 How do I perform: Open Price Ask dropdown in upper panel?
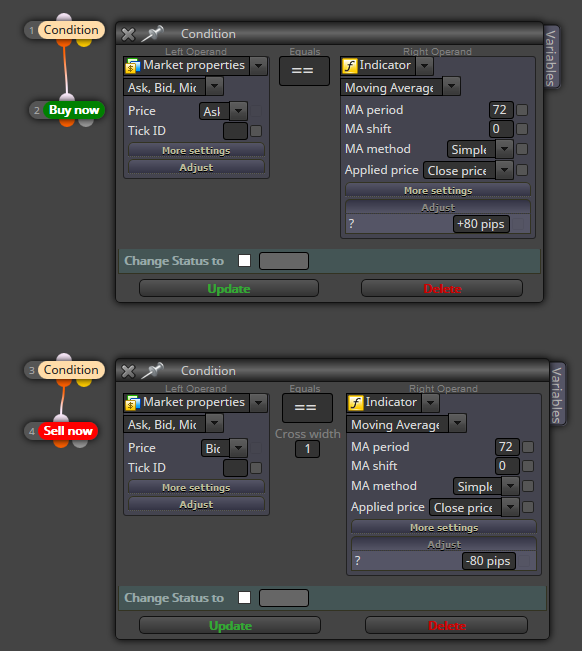pyautogui.click(x=238, y=111)
